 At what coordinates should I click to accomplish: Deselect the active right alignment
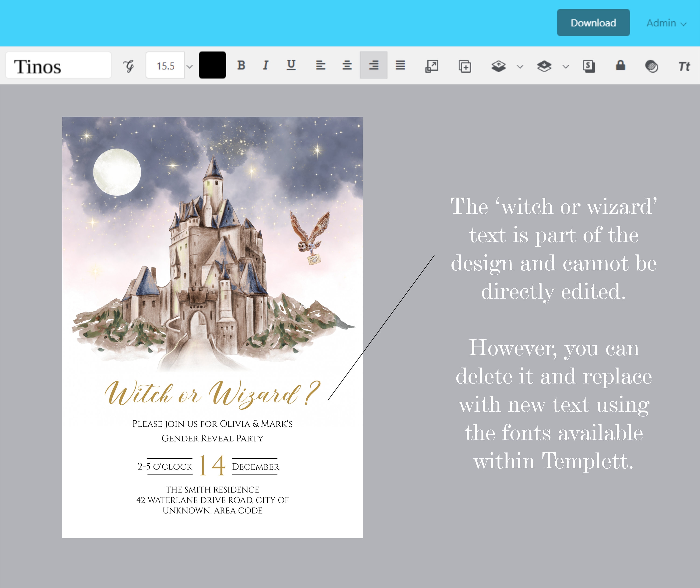click(373, 65)
